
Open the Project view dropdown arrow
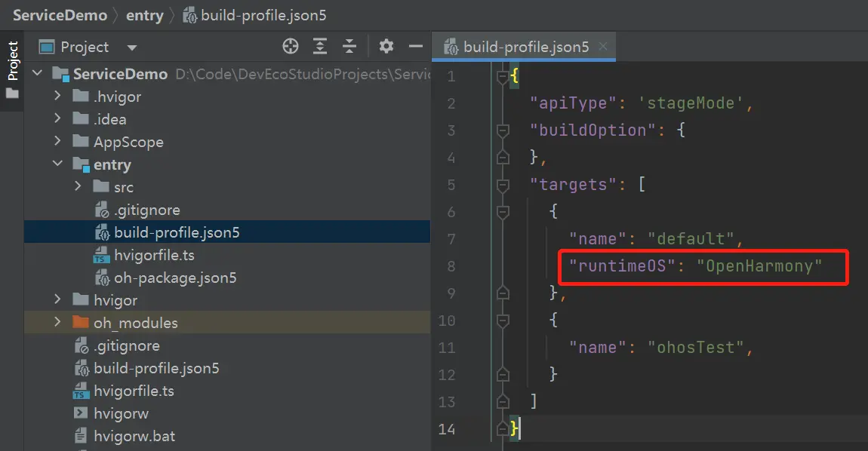[132, 48]
